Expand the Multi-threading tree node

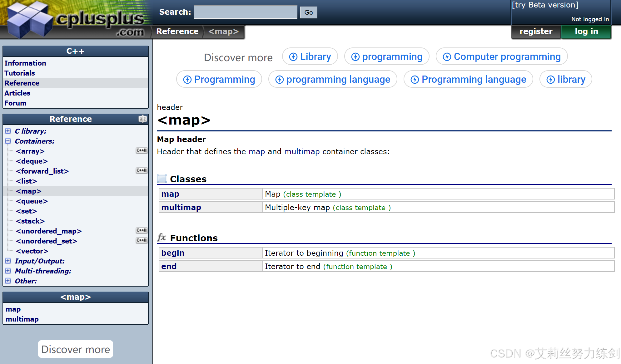coord(8,271)
